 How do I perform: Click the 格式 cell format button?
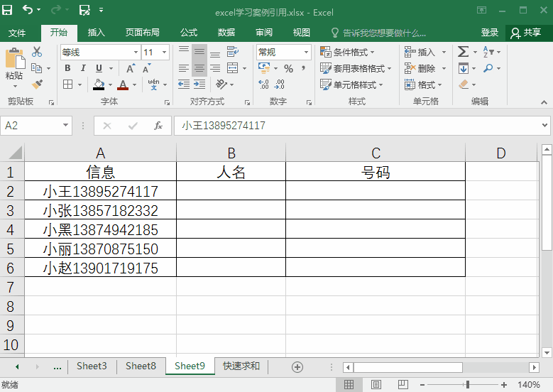click(x=423, y=85)
